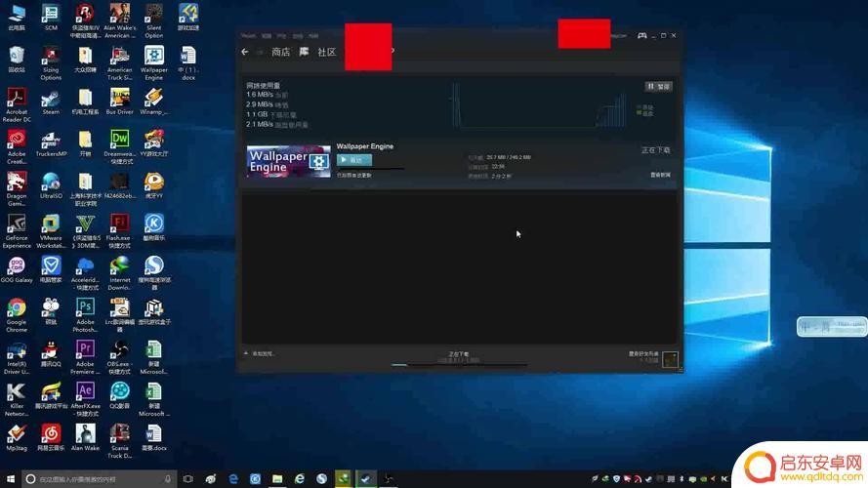The image size is (868, 488).
Task: Open the Dragon Gaming desktop shortcut
Action: coord(17,188)
